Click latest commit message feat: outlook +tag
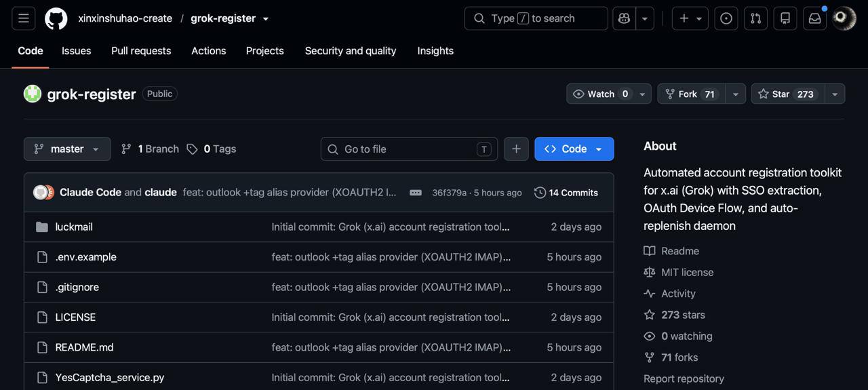 (x=290, y=192)
